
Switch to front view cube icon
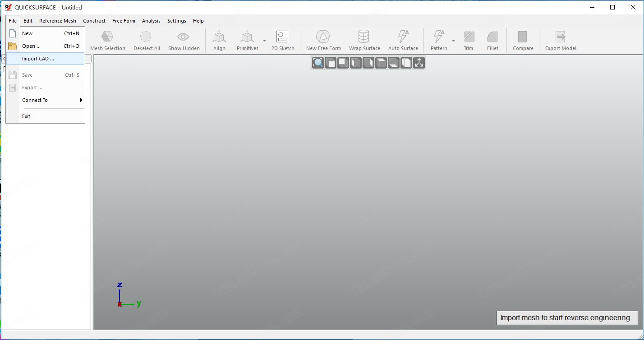(x=331, y=63)
